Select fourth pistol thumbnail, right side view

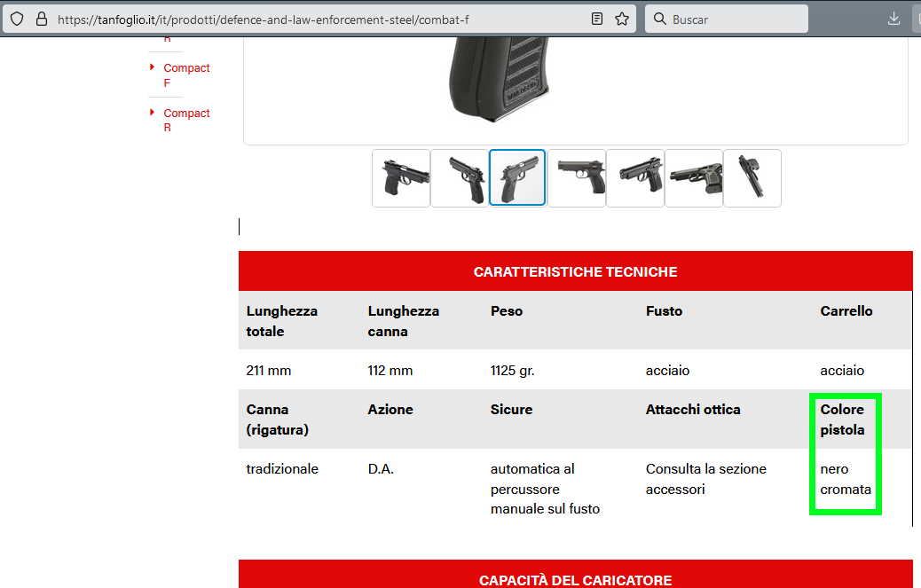point(577,177)
